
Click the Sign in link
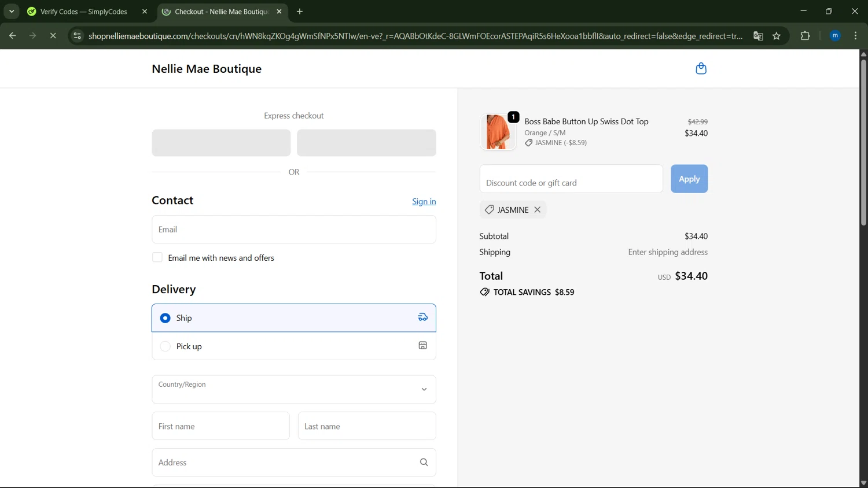coord(424,201)
